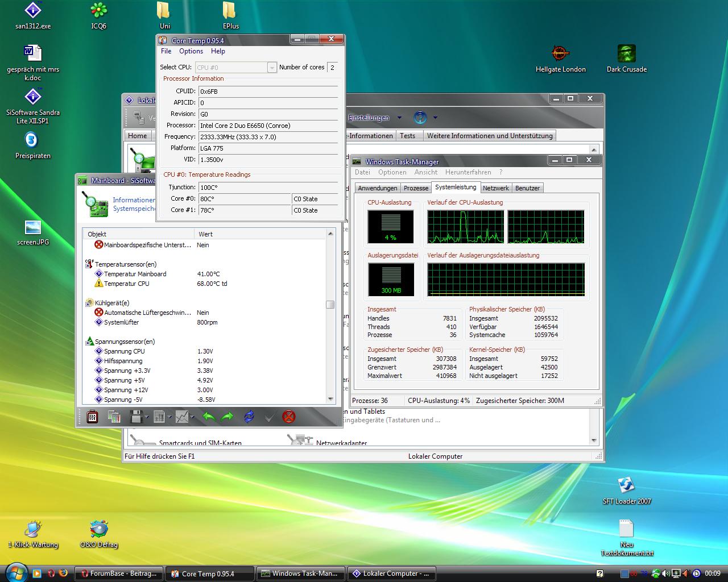
Task: Click the floppy disk save icon
Action: point(136,417)
